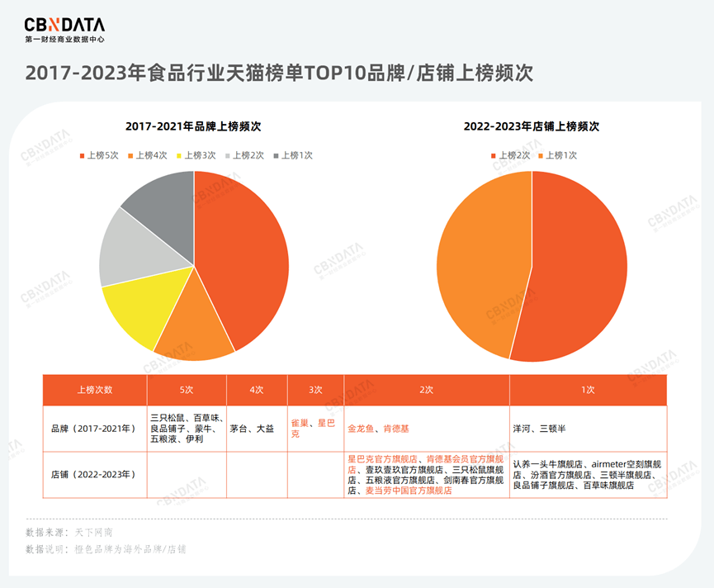Click the red 上榜5次 legend swatch
The image size is (714, 588).
pyautogui.click(x=82, y=156)
